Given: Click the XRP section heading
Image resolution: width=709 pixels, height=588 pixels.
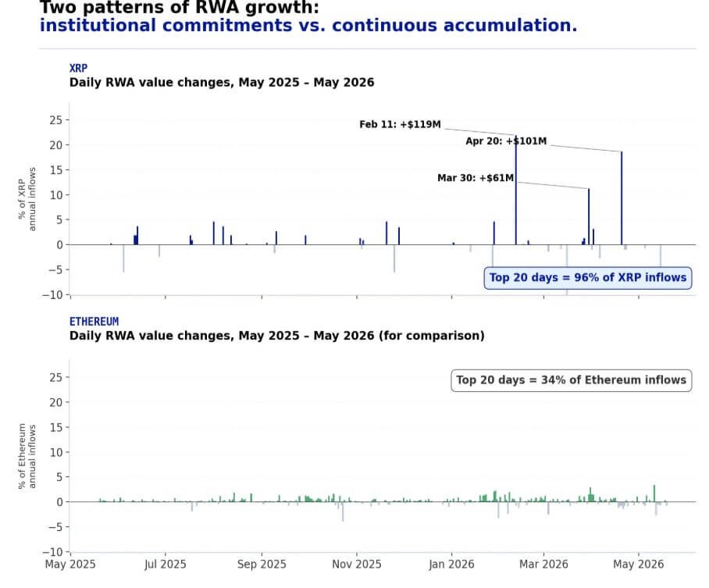Looking at the screenshot, I should pyautogui.click(x=78, y=68).
